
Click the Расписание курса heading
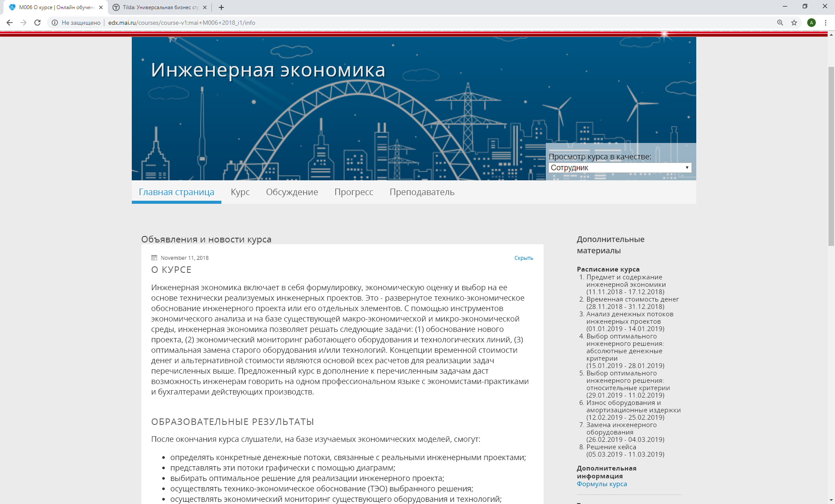[608, 269]
